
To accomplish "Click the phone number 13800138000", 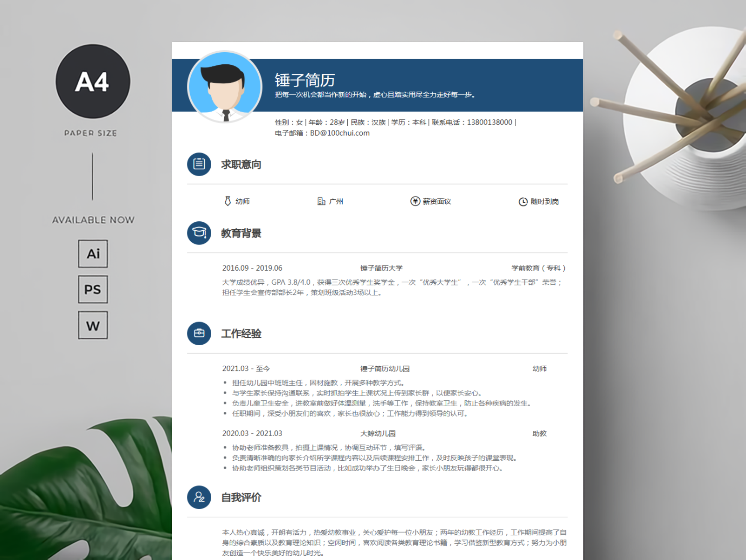I will coord(490,122).
